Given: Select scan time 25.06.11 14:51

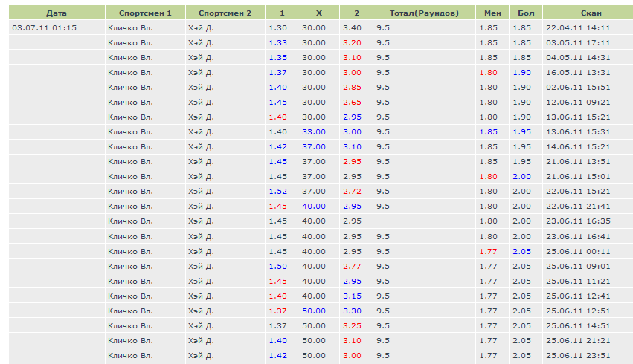Looking at the screenshot, I should click(578, 325).
